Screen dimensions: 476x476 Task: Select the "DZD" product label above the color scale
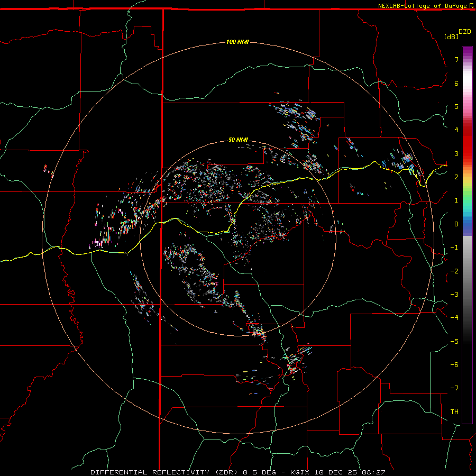[465, 32]
